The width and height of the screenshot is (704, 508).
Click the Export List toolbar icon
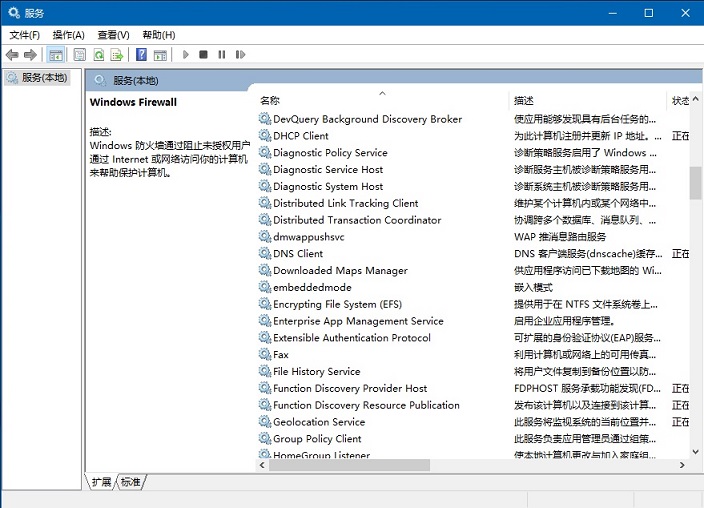point(117,55)
